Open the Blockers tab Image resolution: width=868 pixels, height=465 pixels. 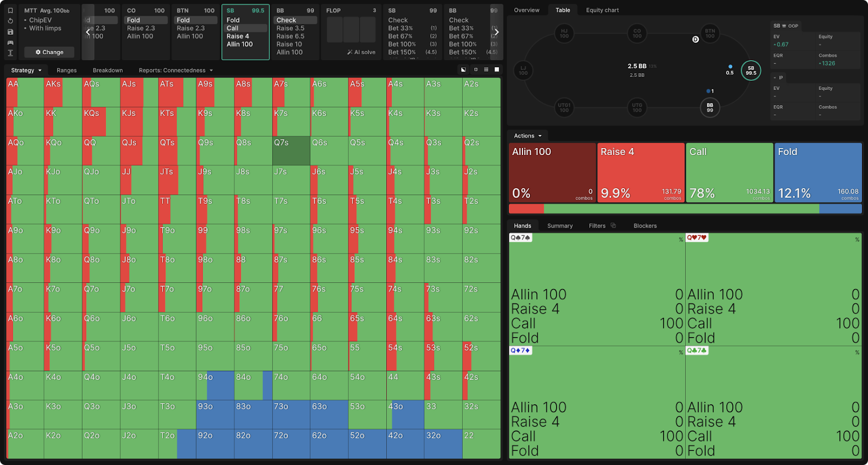pos(644,226)
